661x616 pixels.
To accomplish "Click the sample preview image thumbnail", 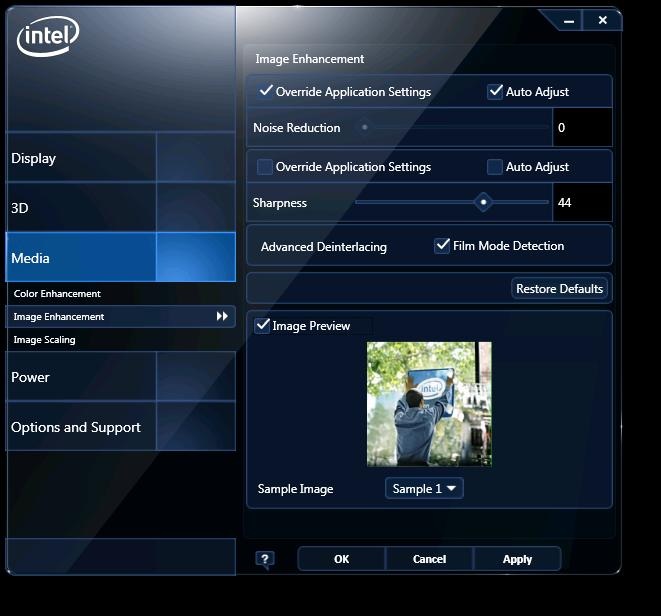I will pyautogui.click(x=429, y=404).
